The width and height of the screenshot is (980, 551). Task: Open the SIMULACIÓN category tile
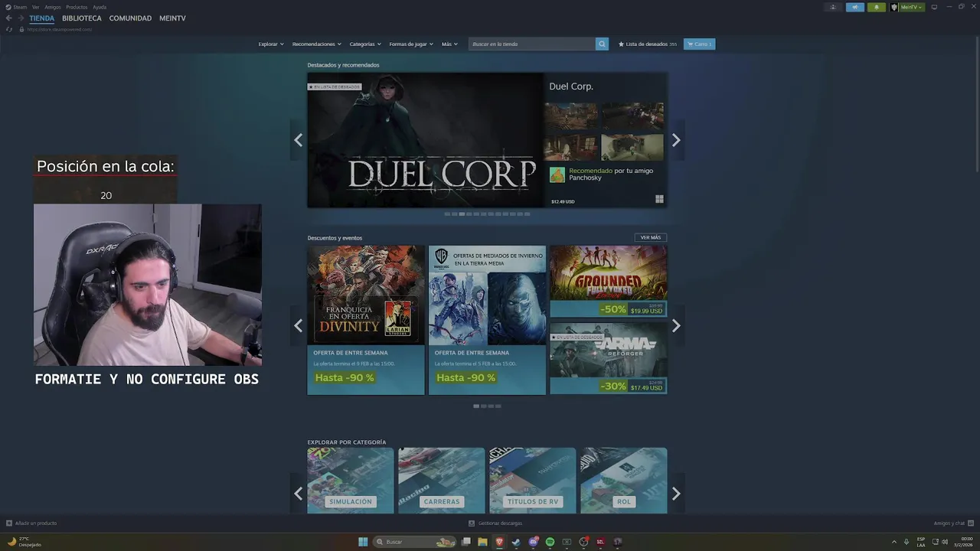[x=351, y=481]
